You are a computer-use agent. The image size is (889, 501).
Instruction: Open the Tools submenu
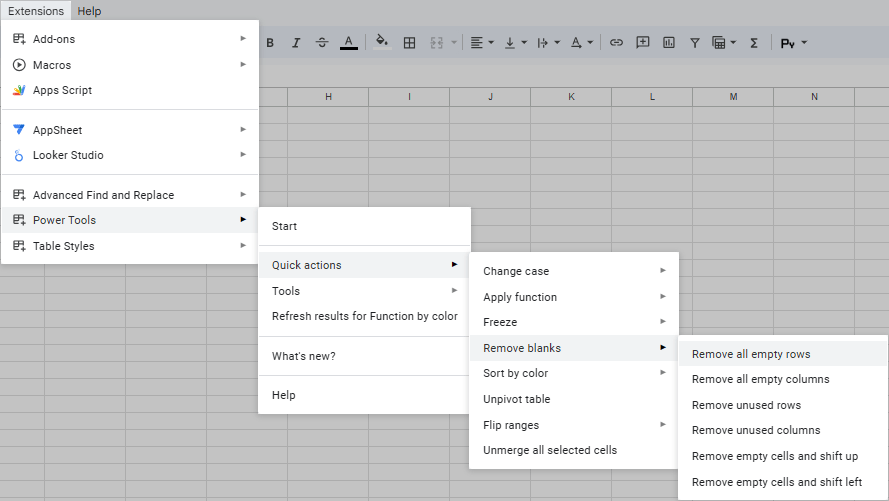point(365,291)
